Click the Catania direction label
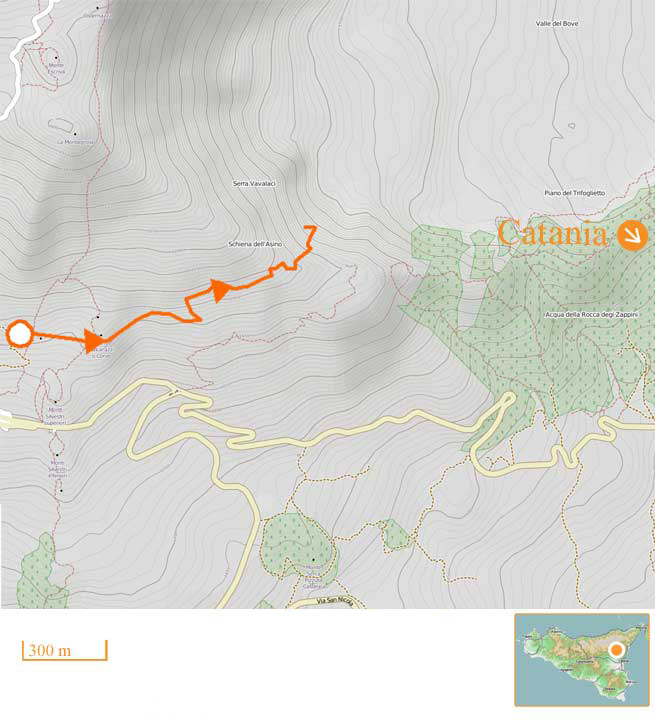 [553, 233]
